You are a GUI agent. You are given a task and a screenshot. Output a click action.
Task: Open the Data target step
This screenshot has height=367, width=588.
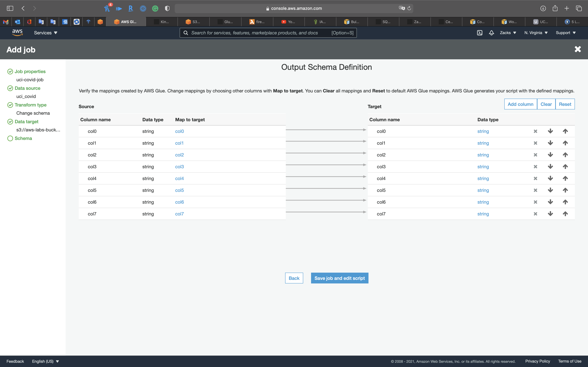tap(26, 122)
